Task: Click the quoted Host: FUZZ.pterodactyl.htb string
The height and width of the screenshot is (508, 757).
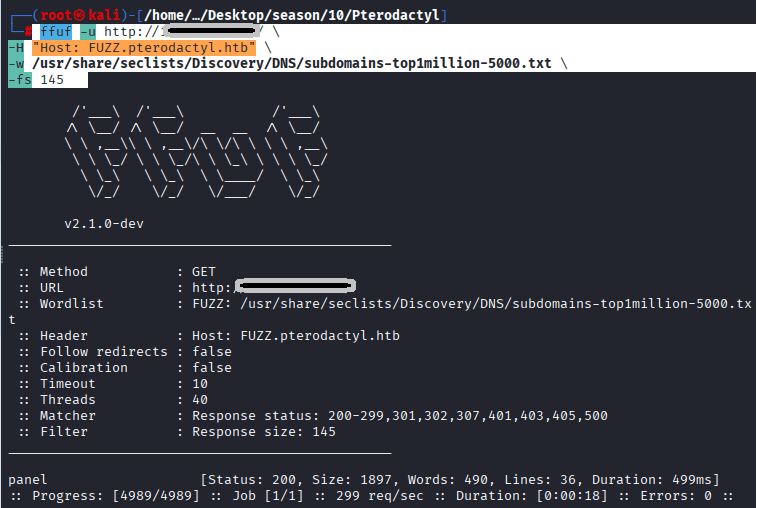Action: pos(144,48)
